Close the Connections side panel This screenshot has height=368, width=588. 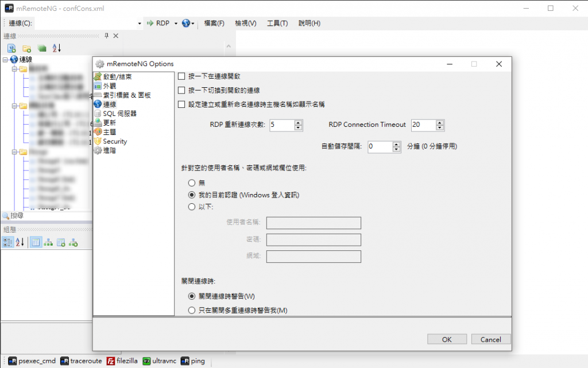coord(116,36)
